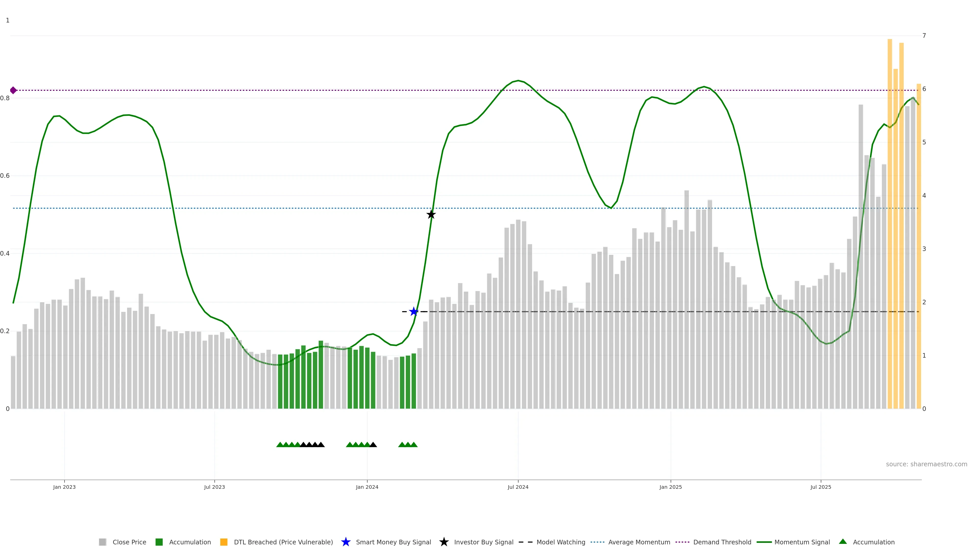Click the Jul 2025 axis label
The width and height of the screenshot is (980, 551).
[820, 487]
